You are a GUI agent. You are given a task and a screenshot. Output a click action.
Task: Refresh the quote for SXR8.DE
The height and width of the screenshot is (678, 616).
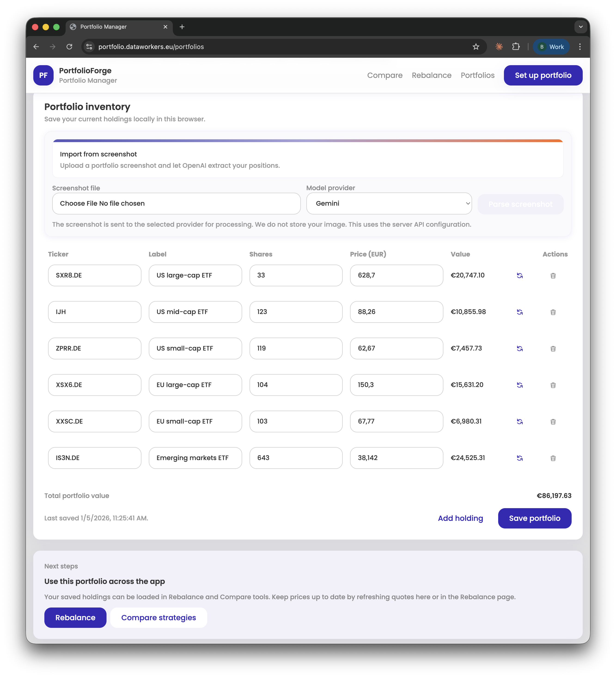[520, 275]
